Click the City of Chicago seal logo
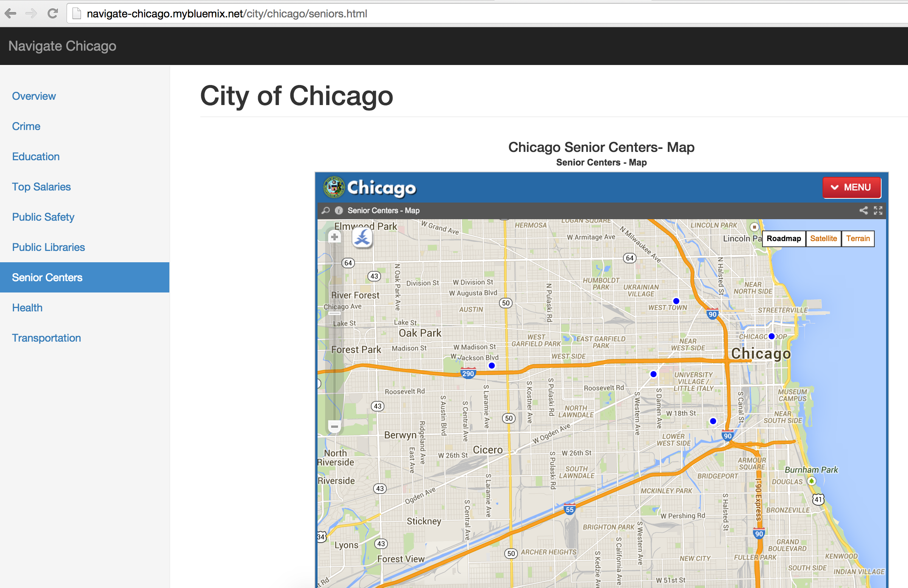Viewport: 908px width, 588px height. pyautogui.click(x=334, y=187)
